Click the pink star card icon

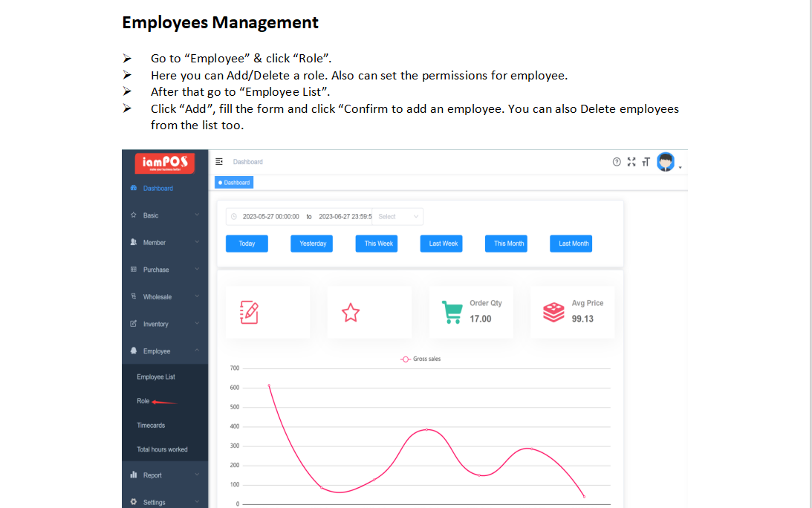click(351, 313)
